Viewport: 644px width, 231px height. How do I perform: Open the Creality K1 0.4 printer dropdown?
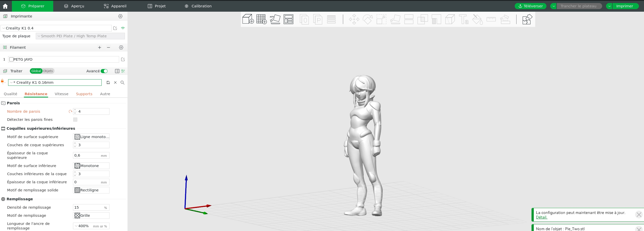(56, 28)
